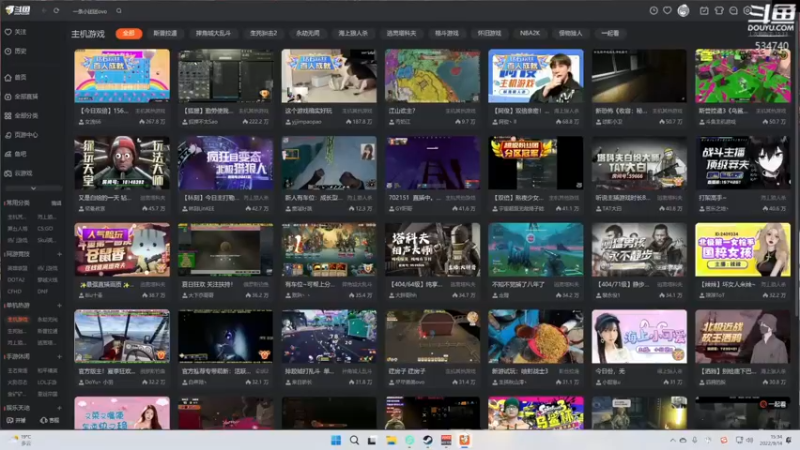
Task: Open the Windows Start button
Action: (336, 440)
